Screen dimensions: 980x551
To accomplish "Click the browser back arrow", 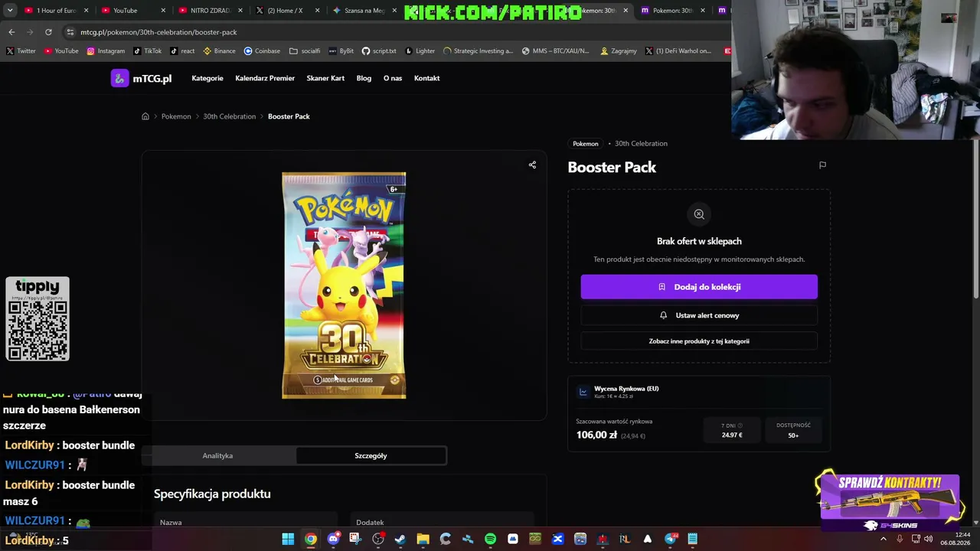I will click(11, 32).
